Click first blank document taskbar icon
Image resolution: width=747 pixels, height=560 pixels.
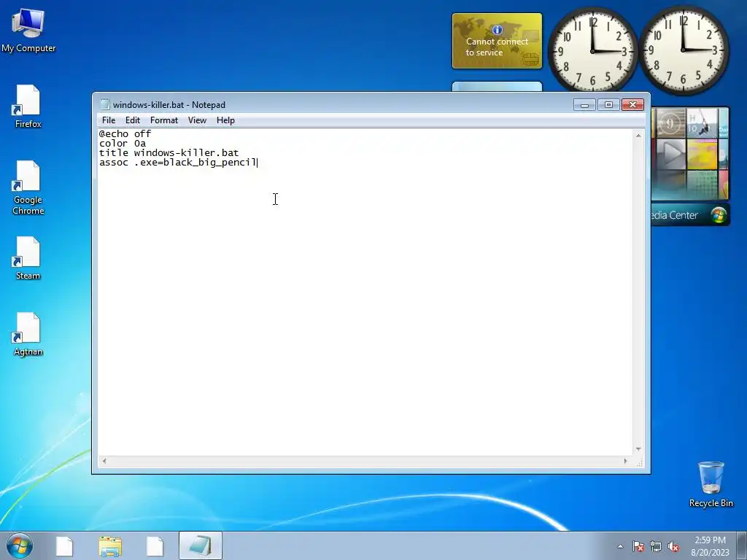(64, 545)
